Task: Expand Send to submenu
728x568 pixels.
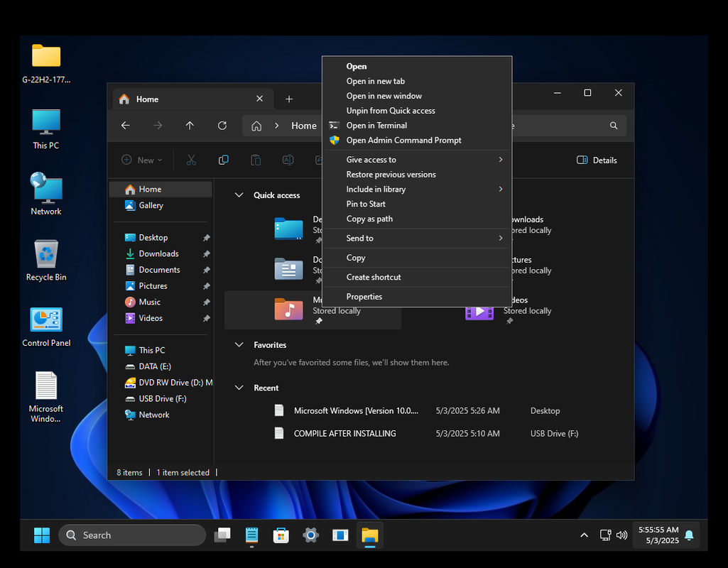Action: coord(417,238)
